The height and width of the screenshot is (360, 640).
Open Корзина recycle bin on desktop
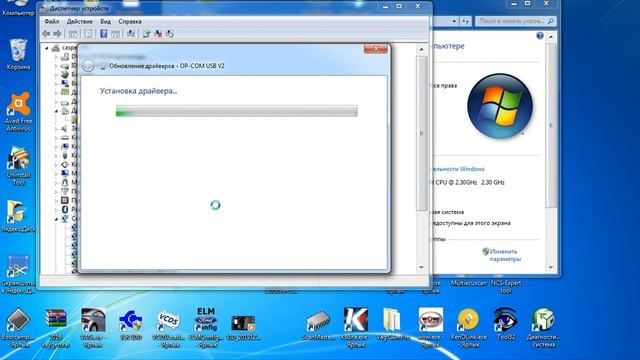(18, 55)
